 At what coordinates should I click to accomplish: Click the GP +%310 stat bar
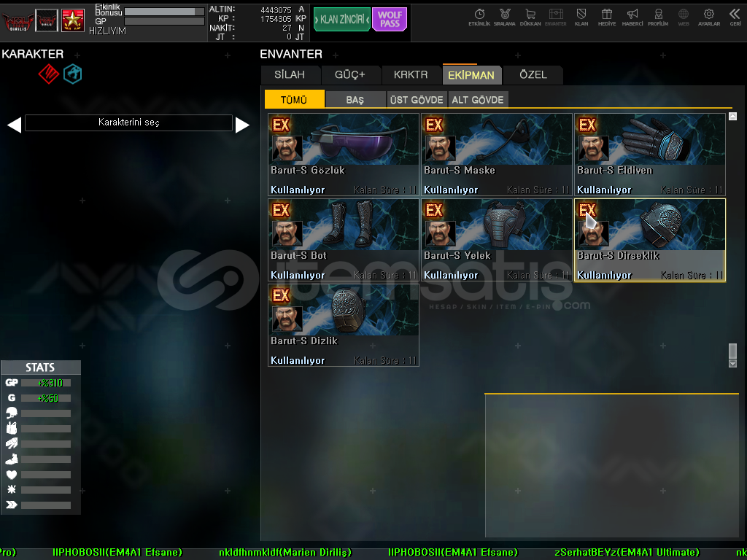(x=46, y=383)
